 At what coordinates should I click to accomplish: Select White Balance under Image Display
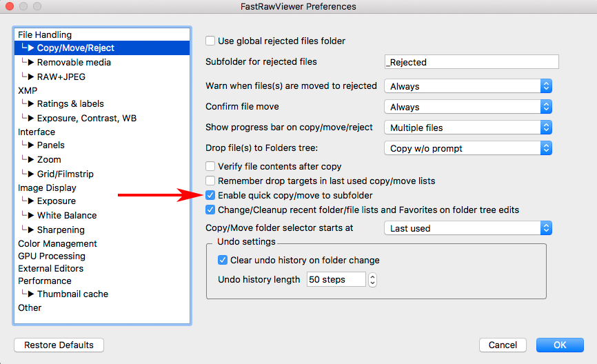pyautogui.click(x=67, y=215)
